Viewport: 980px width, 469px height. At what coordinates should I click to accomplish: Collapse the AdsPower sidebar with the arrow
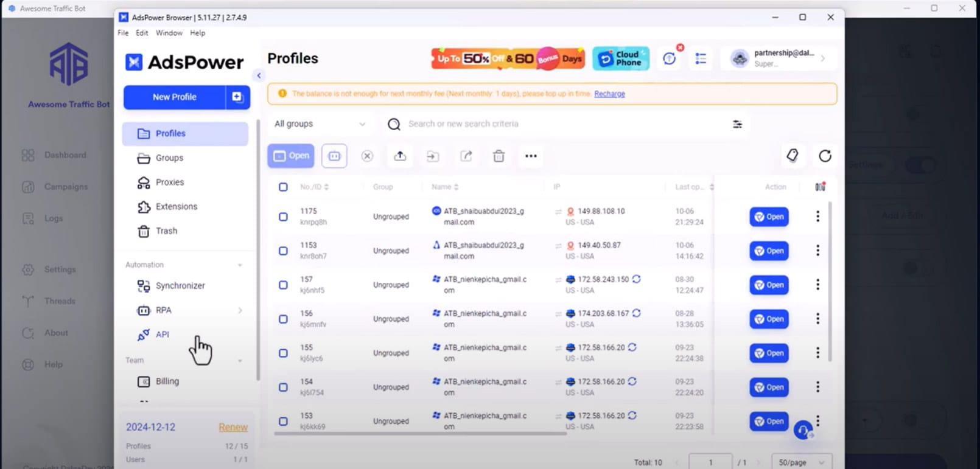pyautogui.click(x=259, y=75)
